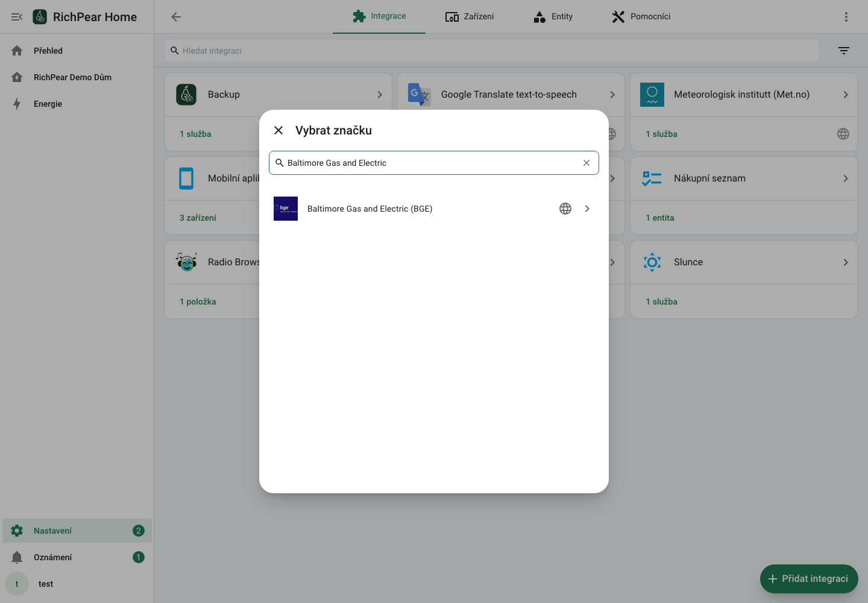Open the 3 zařízení link

198,218
